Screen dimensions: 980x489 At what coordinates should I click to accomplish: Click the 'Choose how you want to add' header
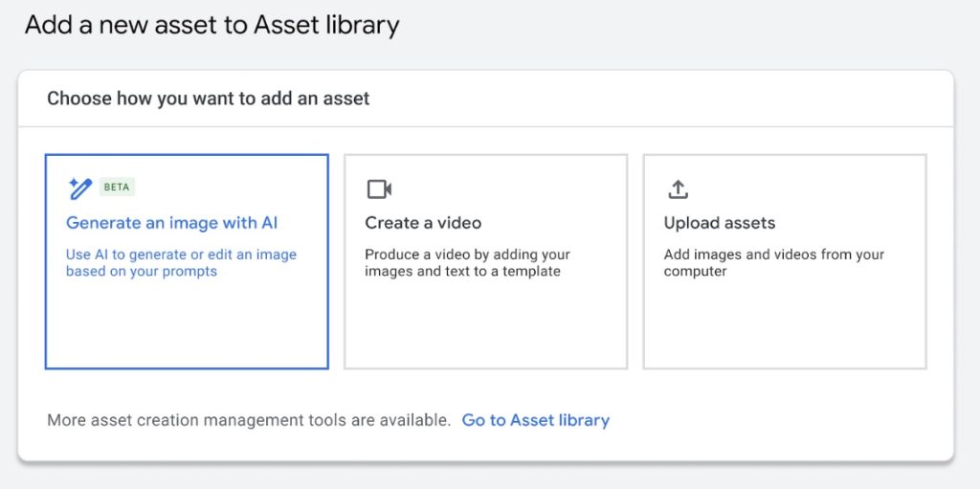pos(208,99)
